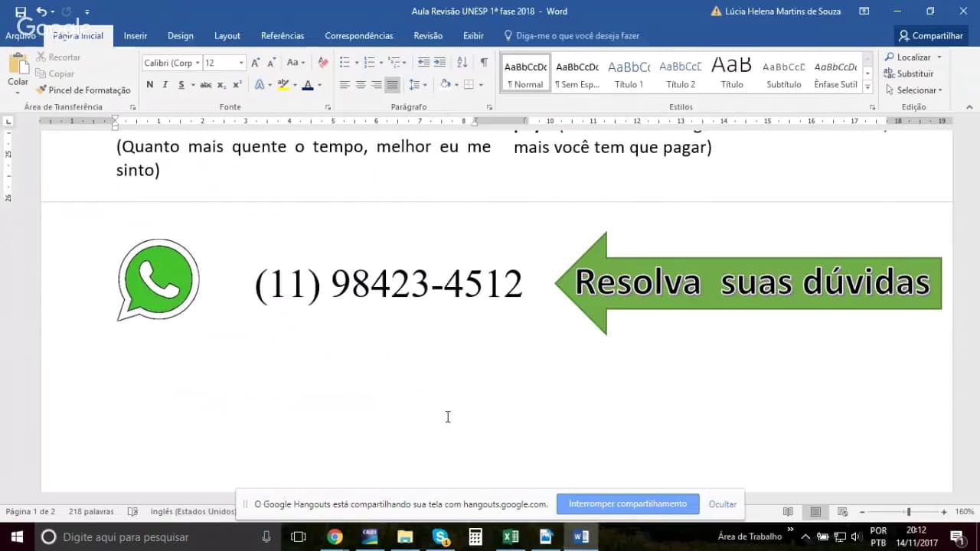Open the font name dropdown Calibri
980x551 pixels.
(198, 64)
